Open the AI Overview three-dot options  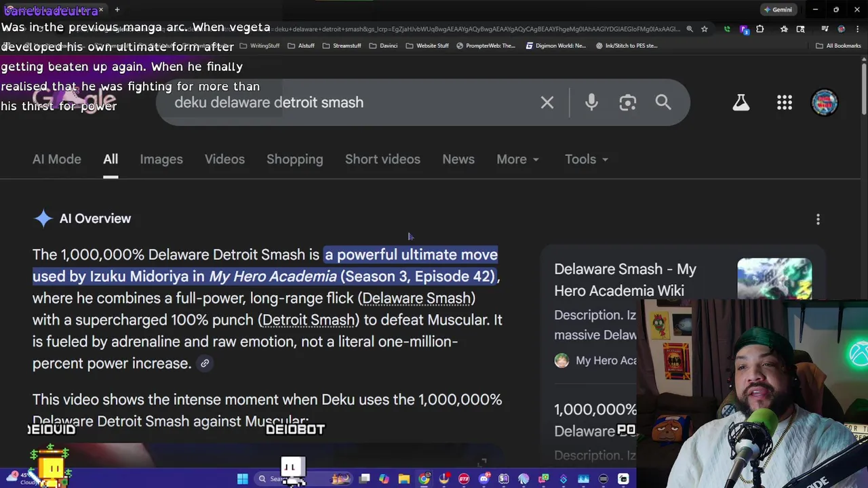[818, 219]
